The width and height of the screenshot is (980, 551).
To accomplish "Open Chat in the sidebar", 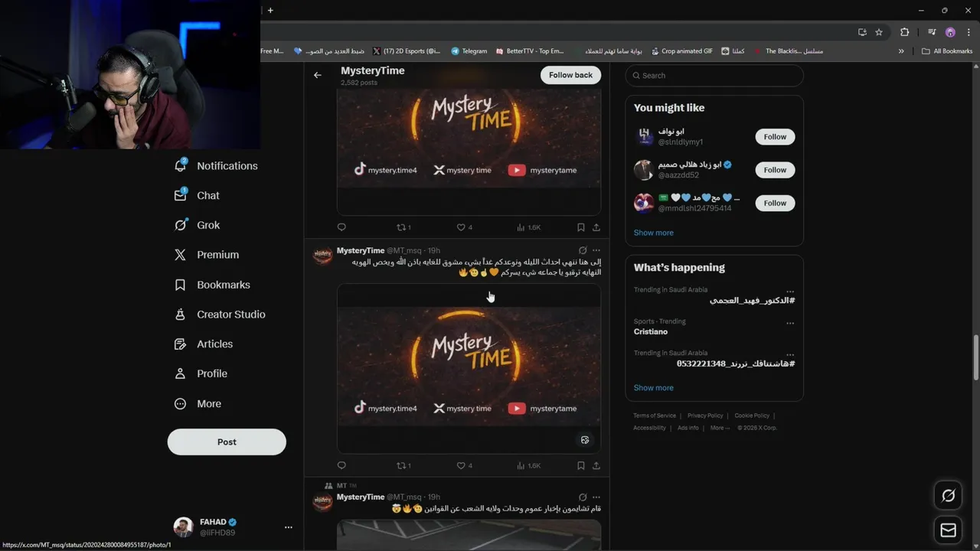I will tap(197, 195).
